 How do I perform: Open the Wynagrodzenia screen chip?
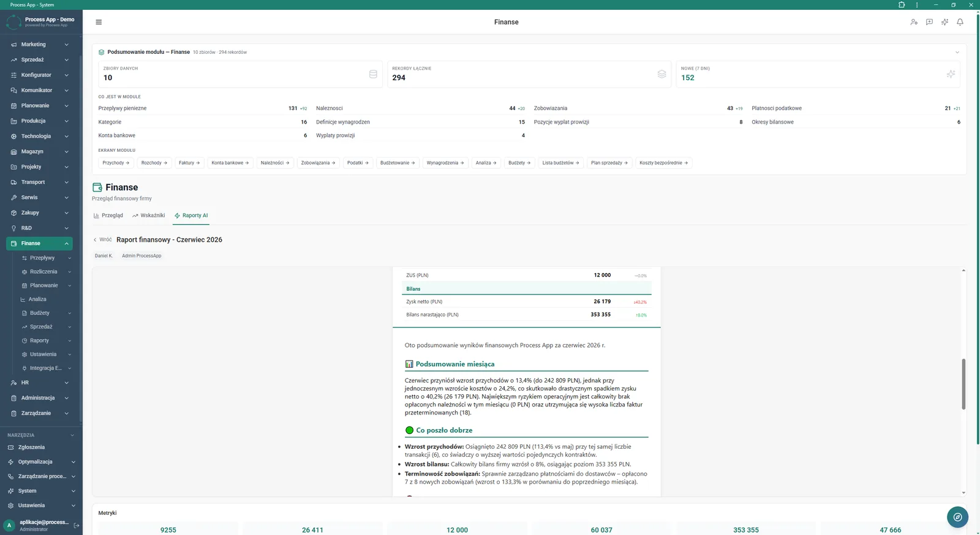point(445,163)
